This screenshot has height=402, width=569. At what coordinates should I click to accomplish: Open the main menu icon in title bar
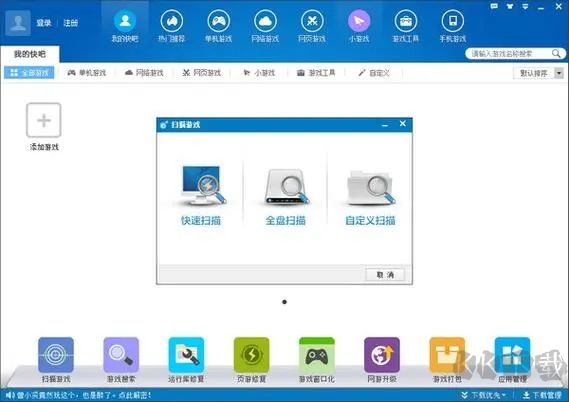tap(525, 6)
